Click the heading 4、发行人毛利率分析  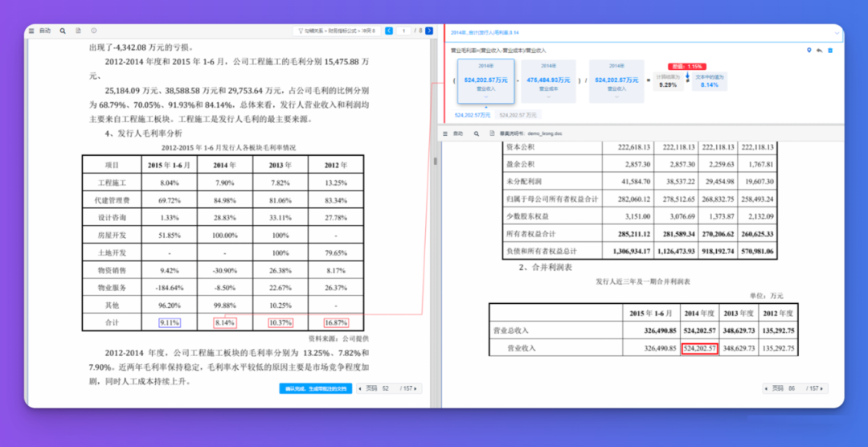click(x=142, y=133)
